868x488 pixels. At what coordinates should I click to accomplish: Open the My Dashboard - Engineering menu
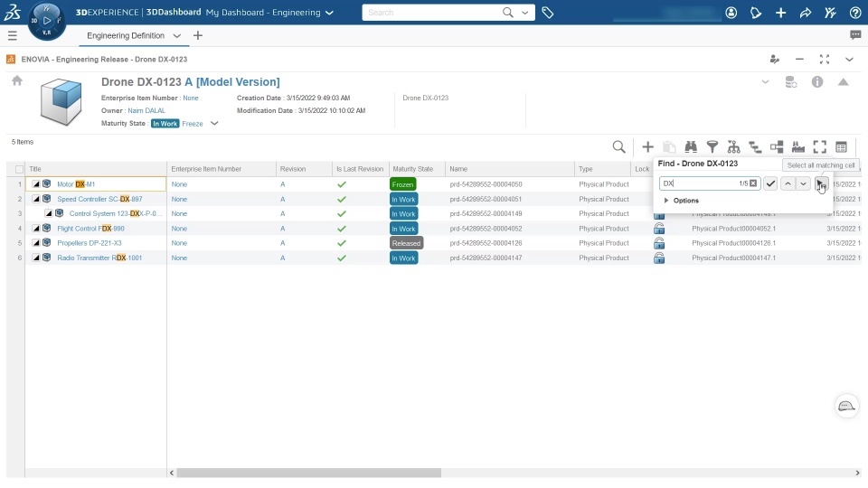point(269,12)
